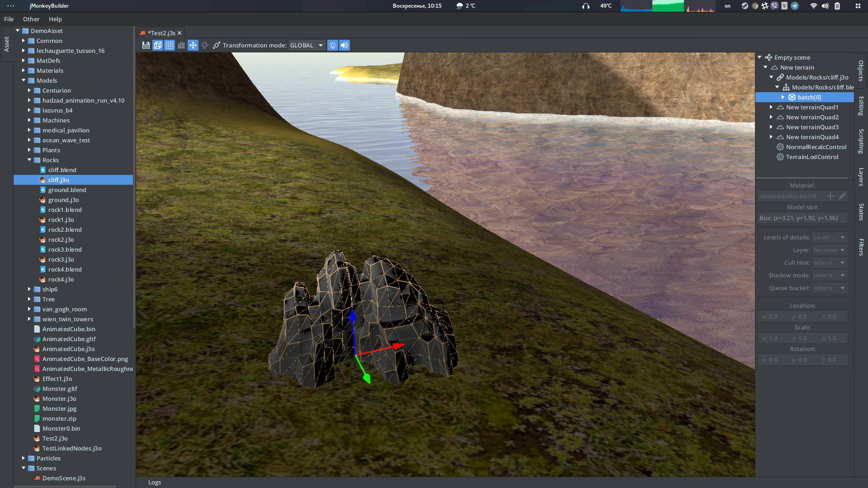
Task: Toggle the scene audio speaker icon
Action: click(344, 45)
